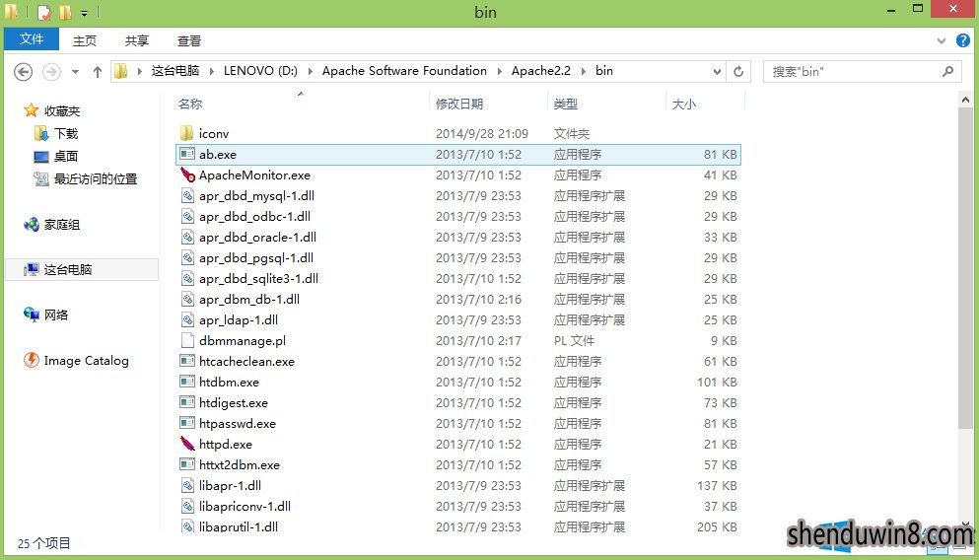Sort by the 名称 column header

[x=190, y=104]
